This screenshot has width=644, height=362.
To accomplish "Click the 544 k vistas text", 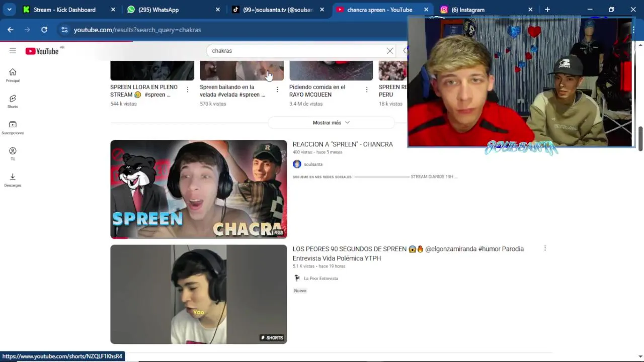I will point(123,104).
